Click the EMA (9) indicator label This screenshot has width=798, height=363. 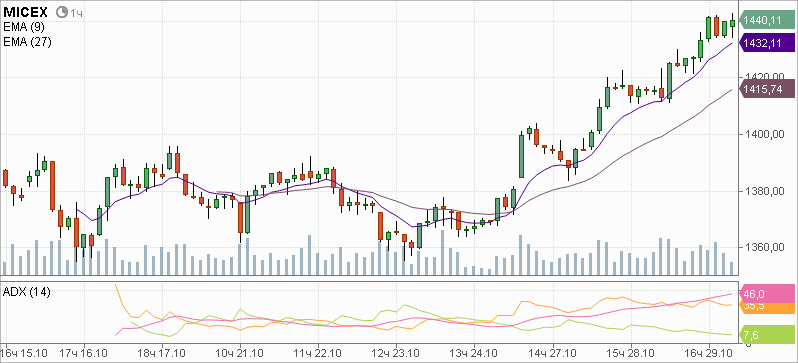pos(24,27)
